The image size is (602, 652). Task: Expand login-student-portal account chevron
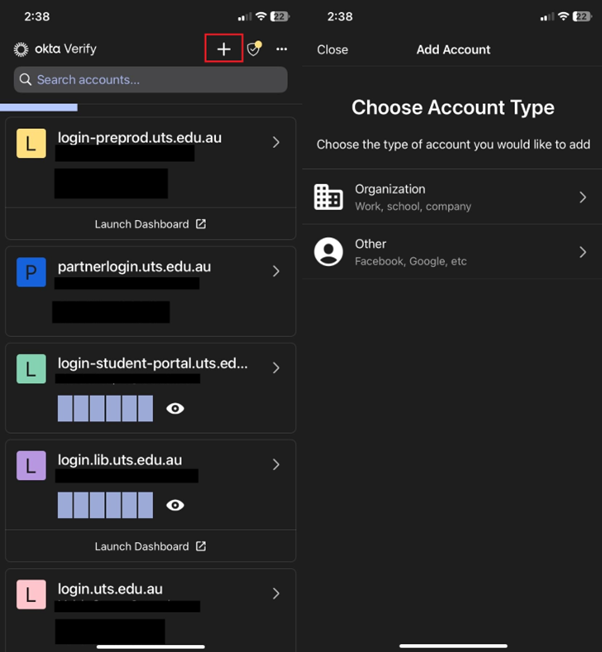click(x=276, y=368)
